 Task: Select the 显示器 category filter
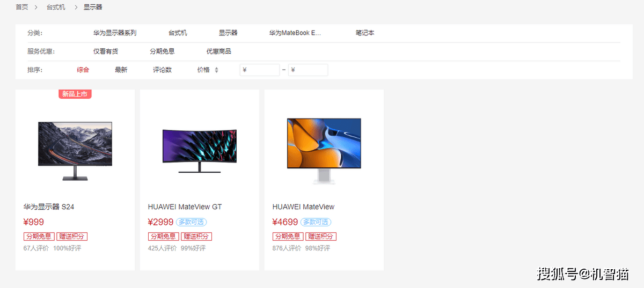228,33
